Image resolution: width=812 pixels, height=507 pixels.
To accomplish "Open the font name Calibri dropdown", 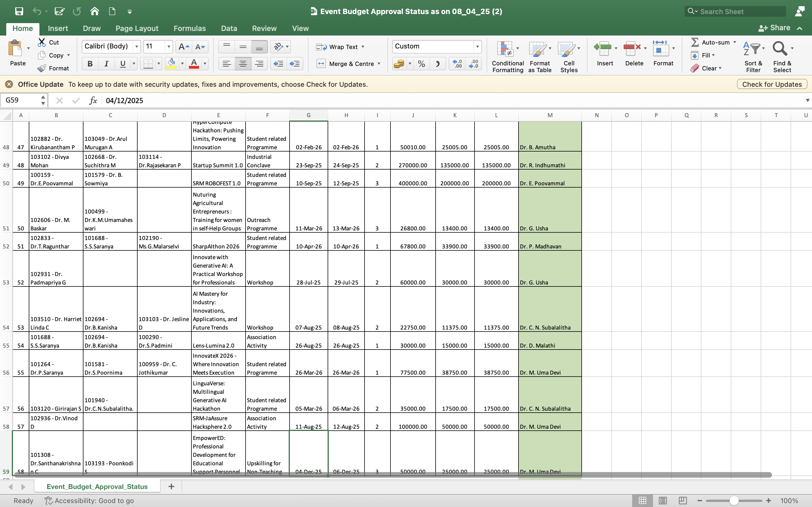I will pyautogui.click(x=136, y=46).
